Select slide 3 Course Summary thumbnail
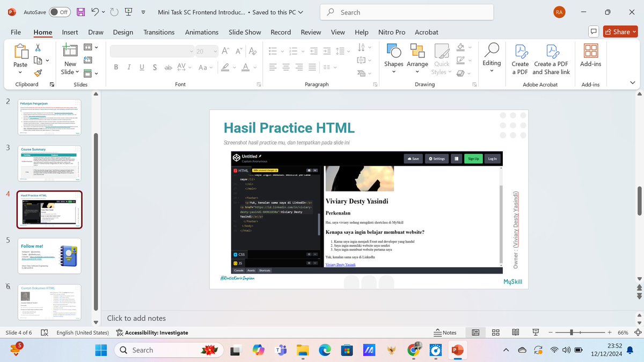This screenshot has height=362, width=644. click(x=50, y=163)
